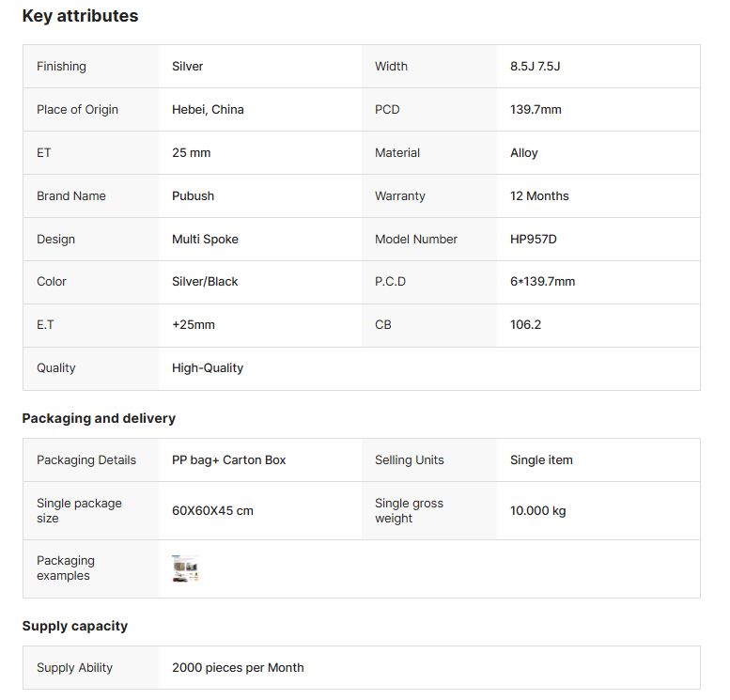Viewport: 730px width, 700px height.
Task: Click the PP bag+ Carton Box text
Action: [228, 460]
